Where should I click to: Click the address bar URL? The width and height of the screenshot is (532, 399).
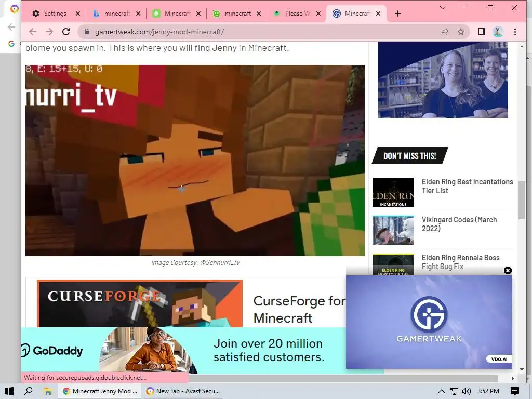point(159,32)
